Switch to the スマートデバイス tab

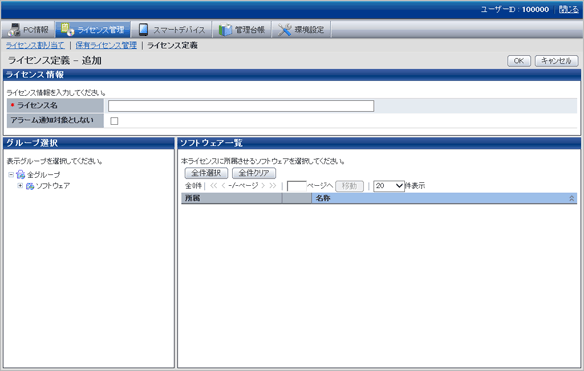pyautogui.click(x=171, y=29)
